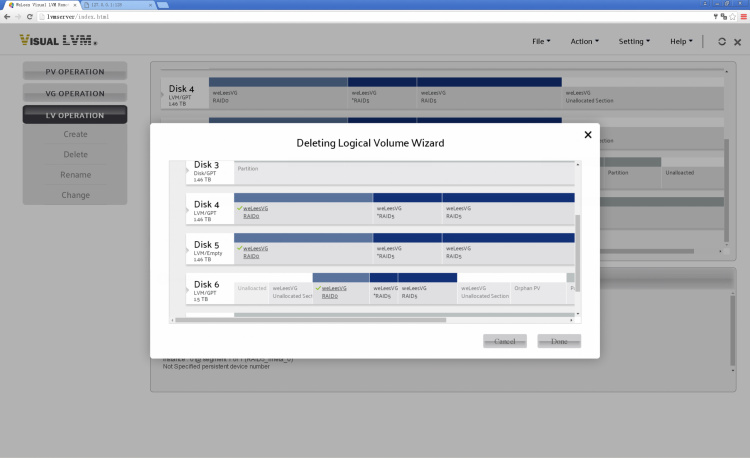Open the File menu
This screenshot has height=458, width=750.
(541, 42)
